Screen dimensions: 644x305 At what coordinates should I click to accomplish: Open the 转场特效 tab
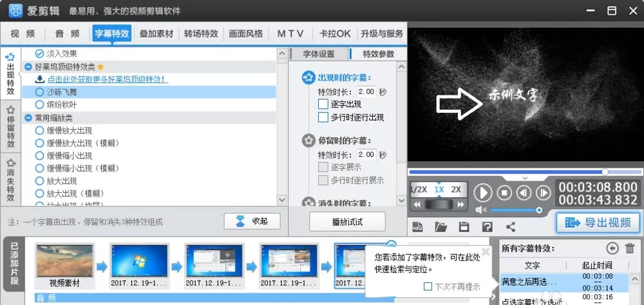point(201,34)
